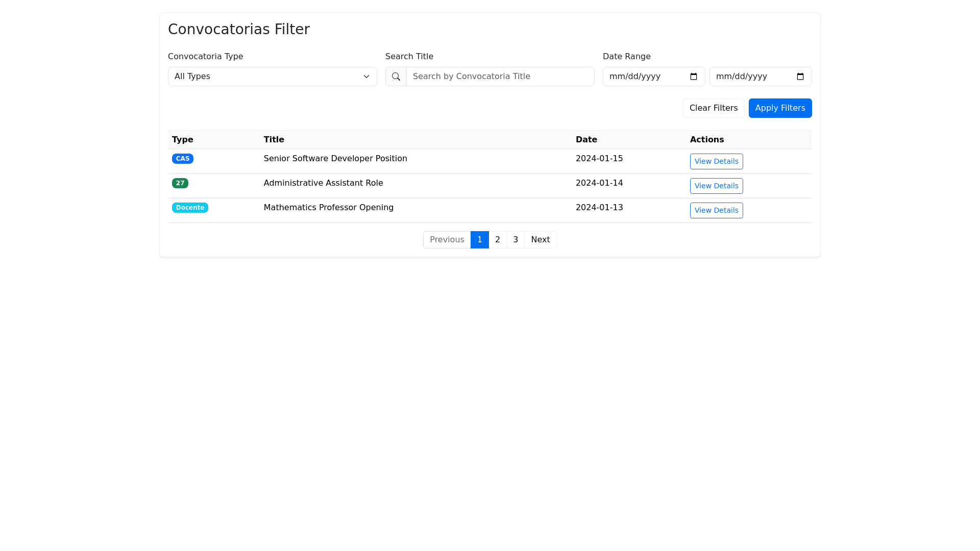The height and width of the screenshot is (551, 980).
Task: Click the All Types dropdown chevron
Action: [x=366, y=77]
